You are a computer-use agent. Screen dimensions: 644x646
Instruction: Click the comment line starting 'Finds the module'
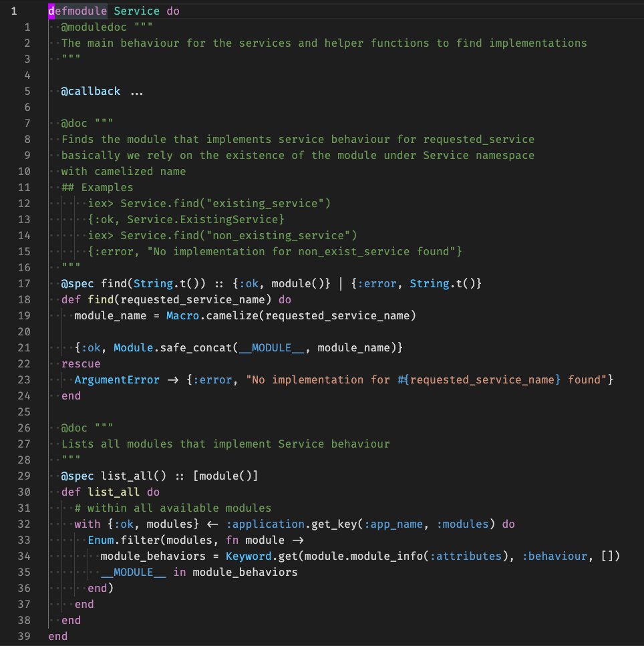[x=297, y=139]
